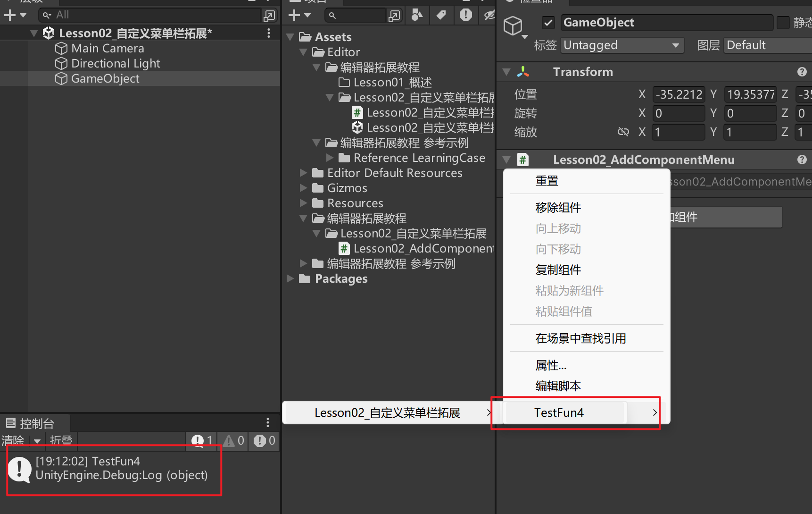The height and width of the screenshot is (514, 812).
Task: Click search by type icon in Project toolbar
Action: coord(417,15)
